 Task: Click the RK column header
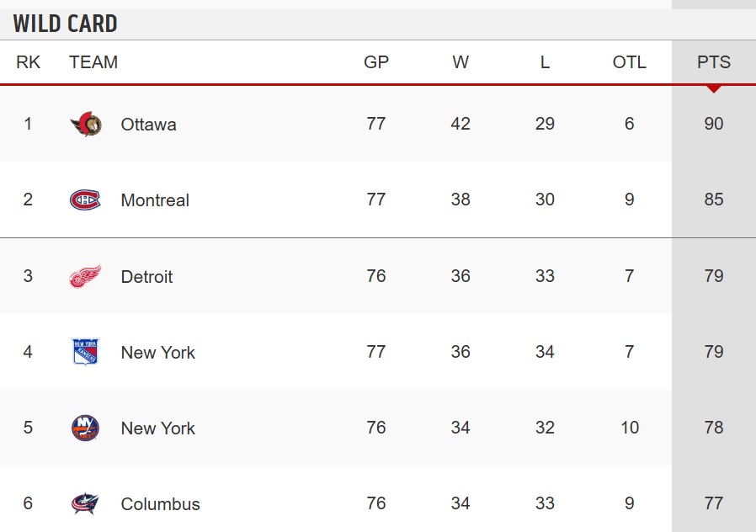(28, 62)
